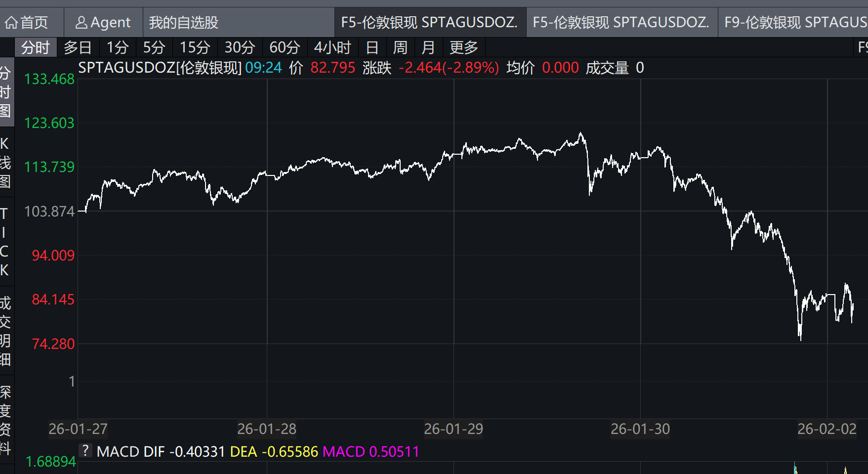The height and width of the screenshot is (474, 868).
Task: Open 成交明细 in the left sidebar
Action: point(5,331)
